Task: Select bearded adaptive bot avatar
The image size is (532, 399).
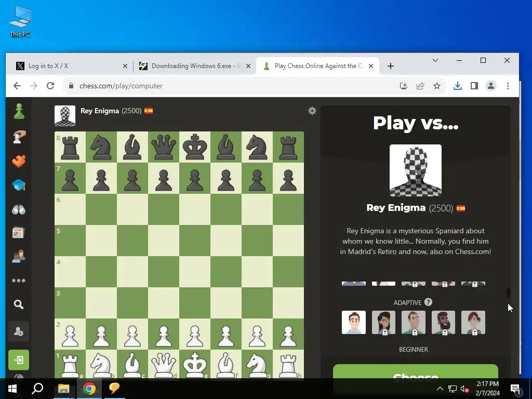Action: 443,322
